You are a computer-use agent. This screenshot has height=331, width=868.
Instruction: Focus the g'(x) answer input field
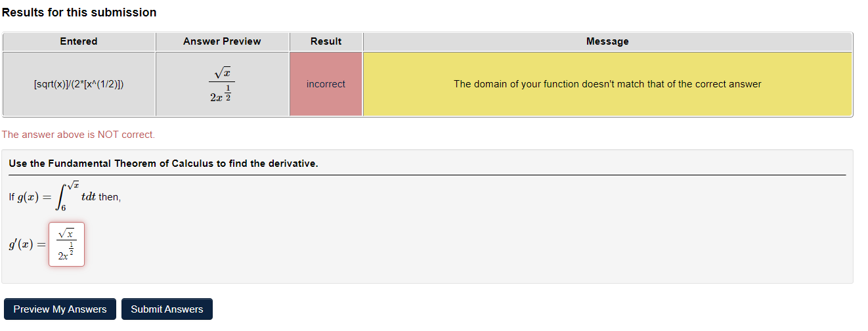(66, 244)
